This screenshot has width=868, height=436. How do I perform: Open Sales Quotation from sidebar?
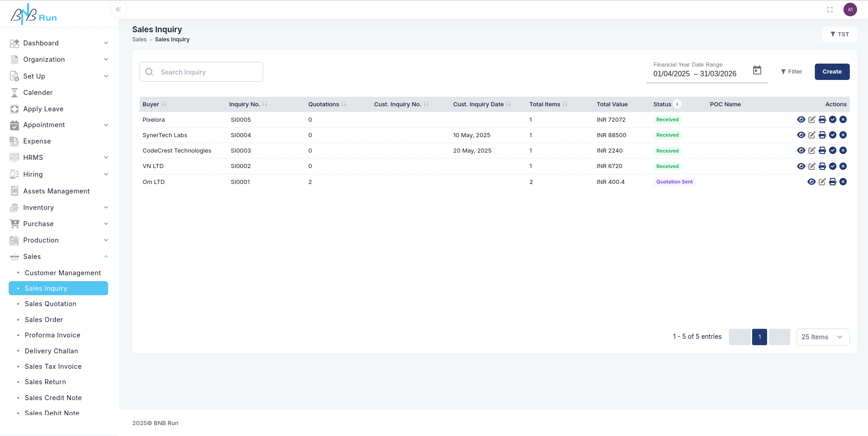[50, 304]
